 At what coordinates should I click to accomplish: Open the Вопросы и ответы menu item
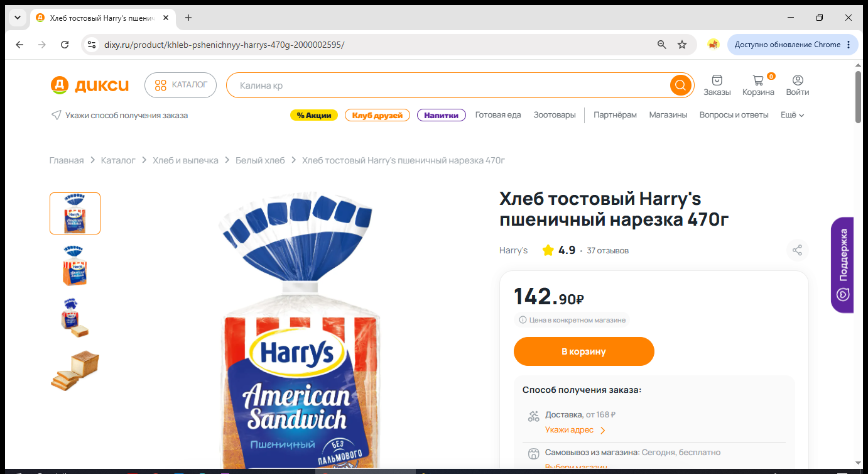(734, 115)
